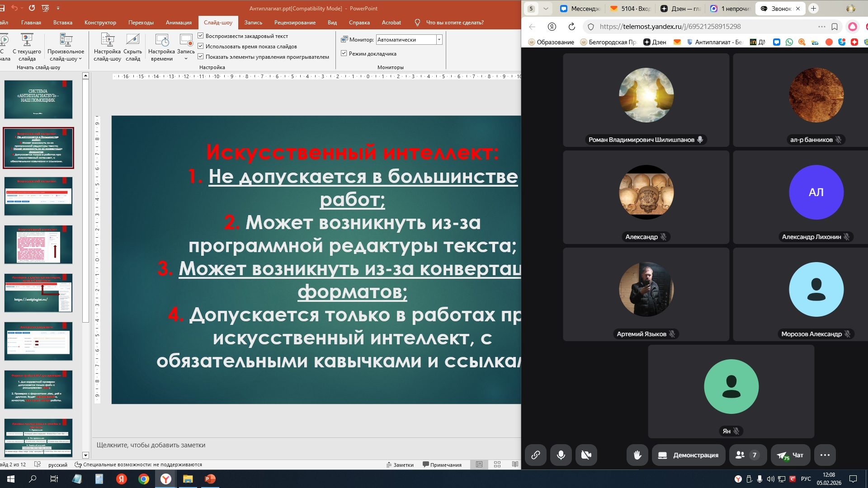Image resolution: width=868 pixels, height=488 pixels.
Task: Click the Rehearse Timings icon
Action: pos(161,47)
